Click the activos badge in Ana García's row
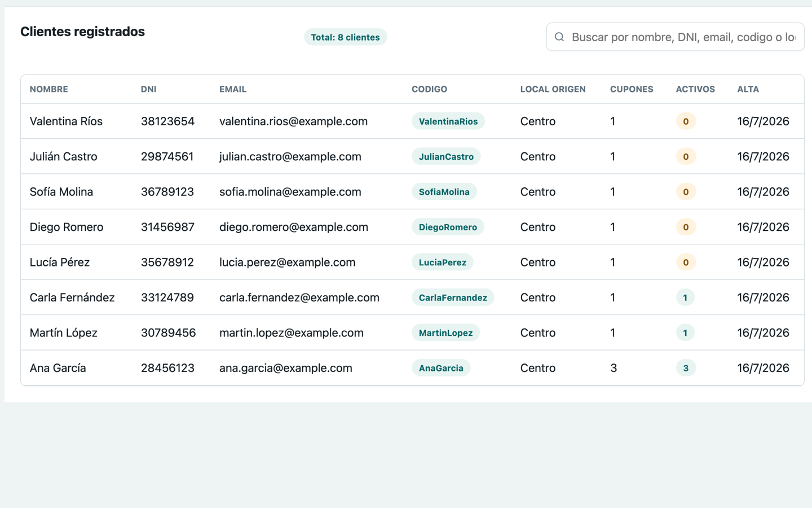Image resolution: width=812 pixels, height=508 pixels. pyautogui.click(x=686, y=368)
